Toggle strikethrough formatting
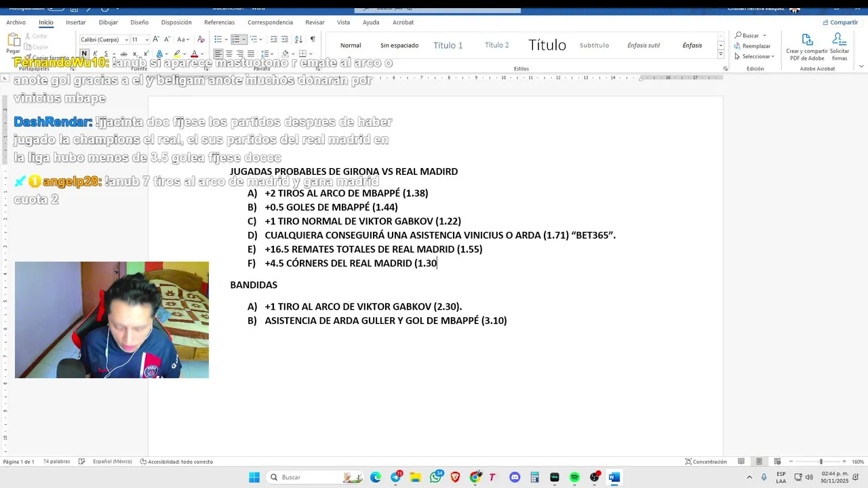 [x=123, y=54]
